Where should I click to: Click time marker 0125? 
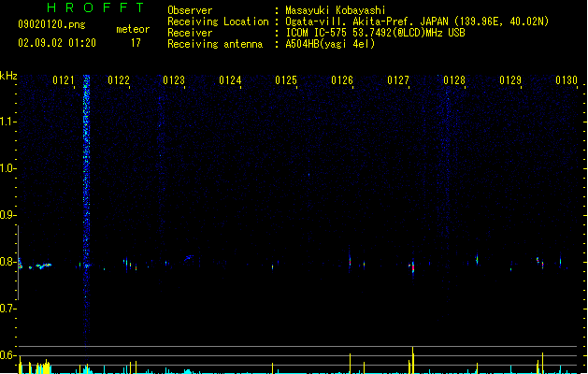click(x=286, y=80)
